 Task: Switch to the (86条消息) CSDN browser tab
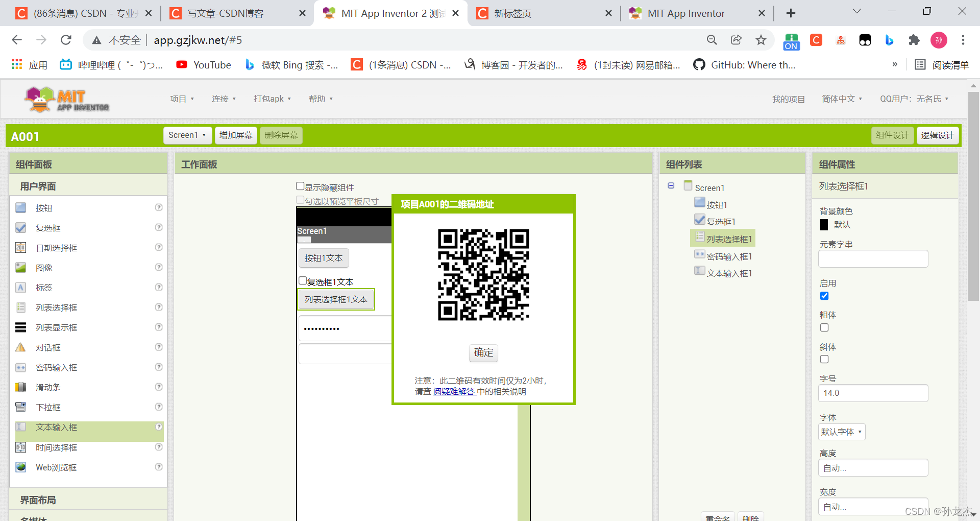pyautogui.click(x=84, y=13)
